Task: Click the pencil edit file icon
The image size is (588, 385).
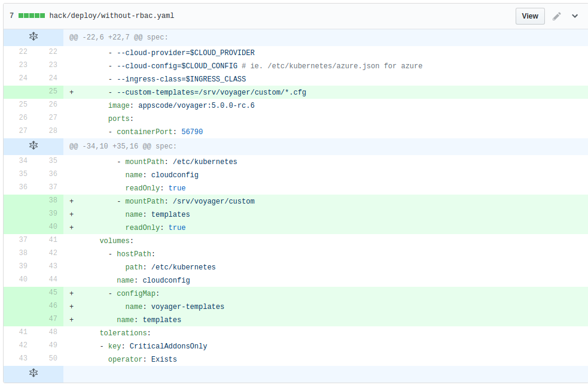Action: click(557, 16)
